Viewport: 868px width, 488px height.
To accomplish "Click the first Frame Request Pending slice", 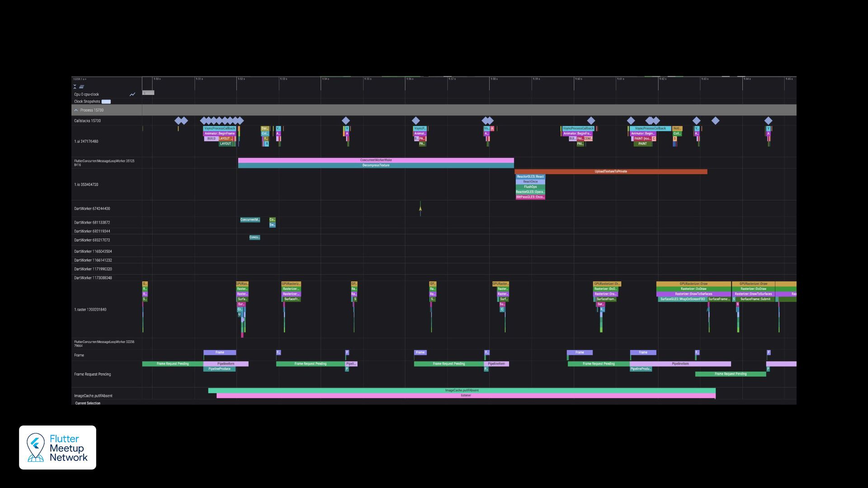I will [173, 364].
